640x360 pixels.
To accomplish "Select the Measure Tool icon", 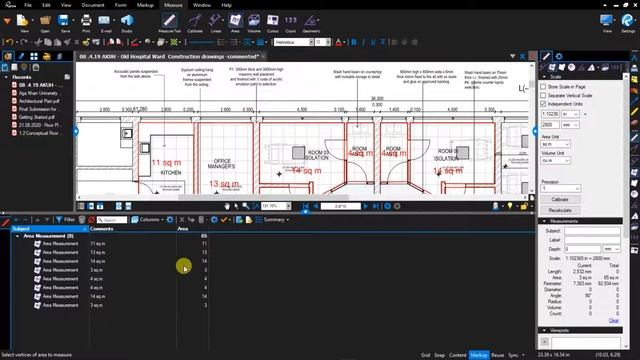I will (169, 22).
